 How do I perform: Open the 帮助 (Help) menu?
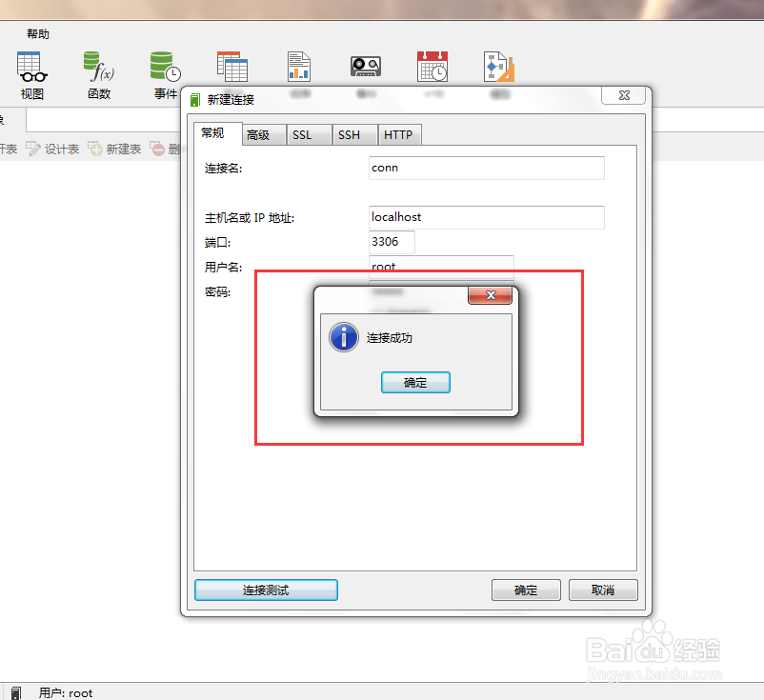(37, 33)
